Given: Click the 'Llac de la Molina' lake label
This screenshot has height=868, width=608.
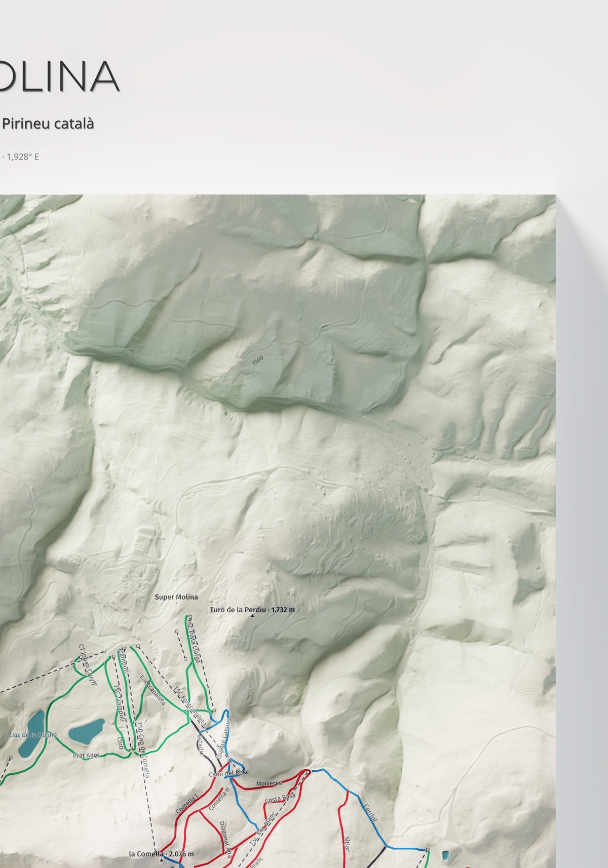Looking at the screenshot, I should [x=33, y=735].
